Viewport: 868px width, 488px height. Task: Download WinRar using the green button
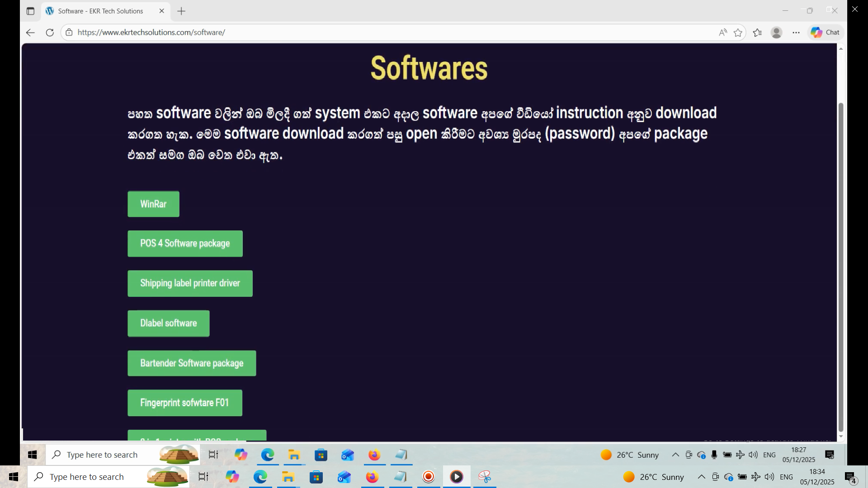click(153, 204)
